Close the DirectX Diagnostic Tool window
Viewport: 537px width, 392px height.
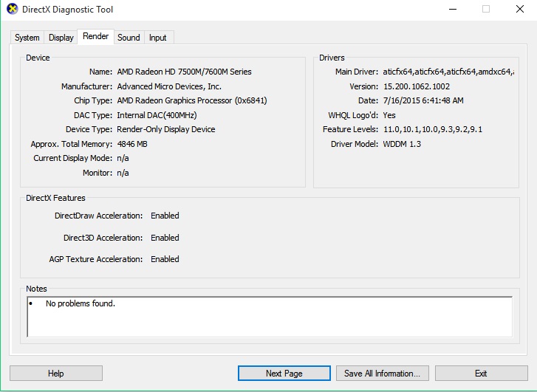(x=520, y=10)
